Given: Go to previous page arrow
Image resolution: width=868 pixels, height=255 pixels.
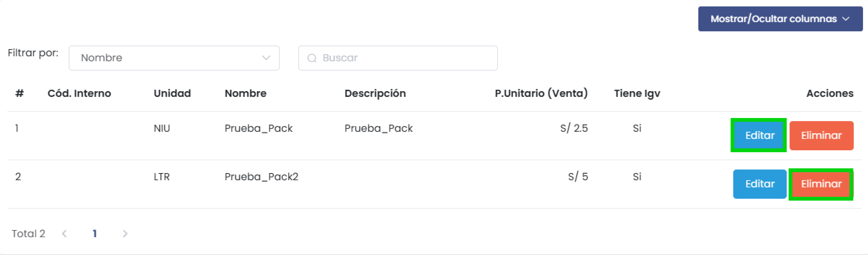Looking at the screenshot, I should pos(64,233).
